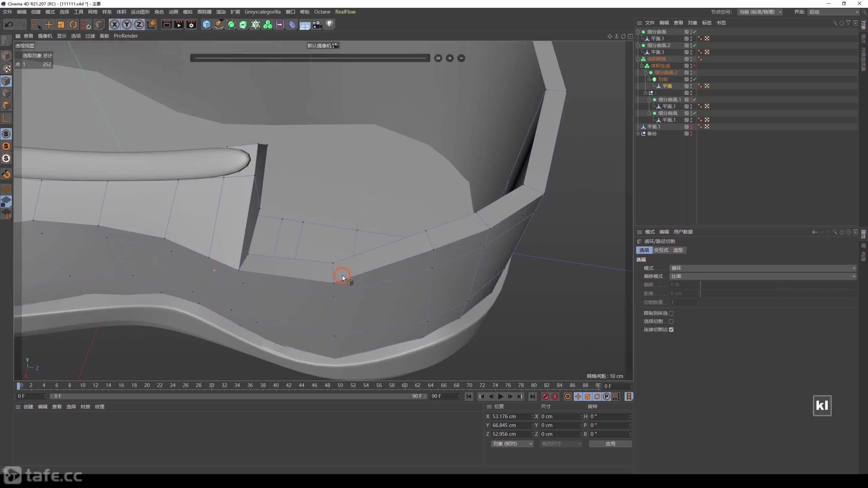This screenshot has width=868, height=488.
Task: Click the magnet tweak icon
Action: click(x=6, y=174)
